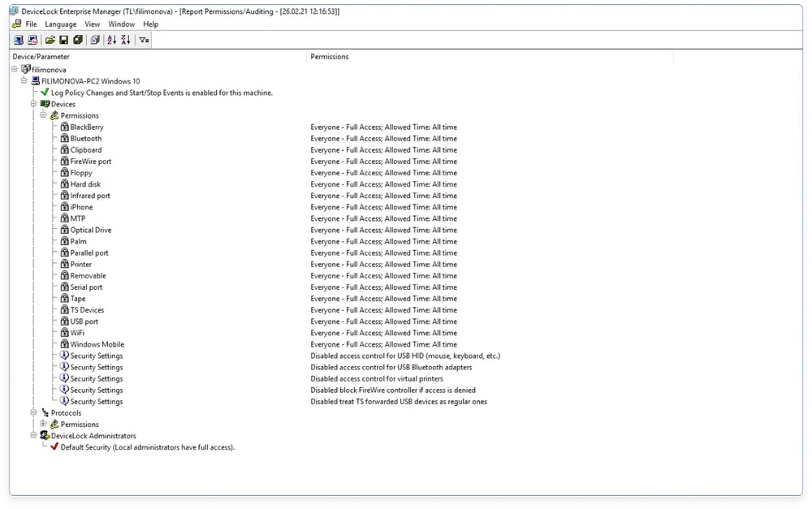This screenshot has width=812, height=509.
Task: Expand Permissions under Protocols
Action: pos(44,424)
